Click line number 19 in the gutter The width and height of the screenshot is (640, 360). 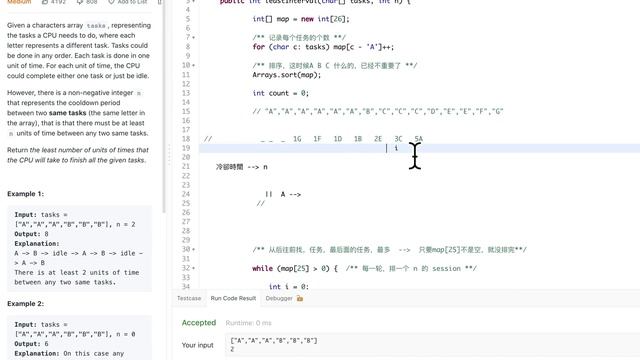(x=186, y=148)
